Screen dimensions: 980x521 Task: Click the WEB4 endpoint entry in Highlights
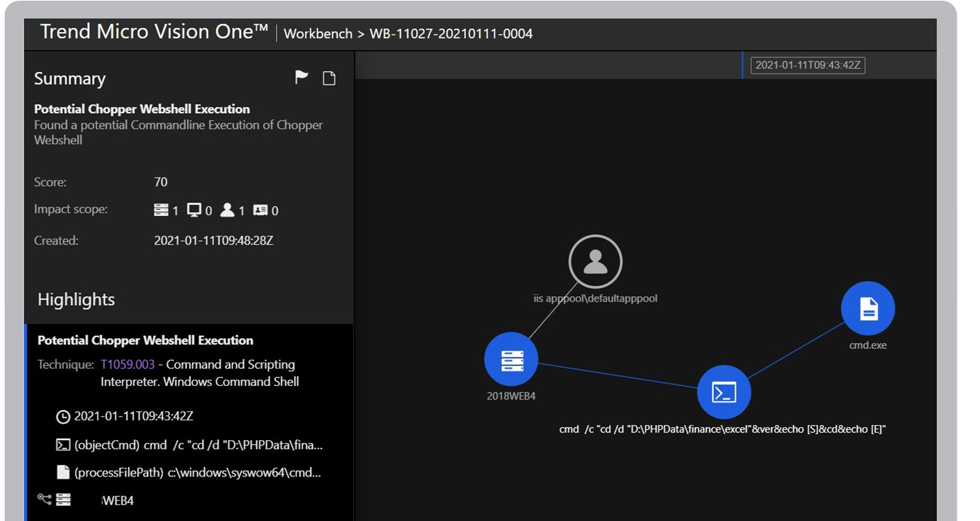[117, 501]
